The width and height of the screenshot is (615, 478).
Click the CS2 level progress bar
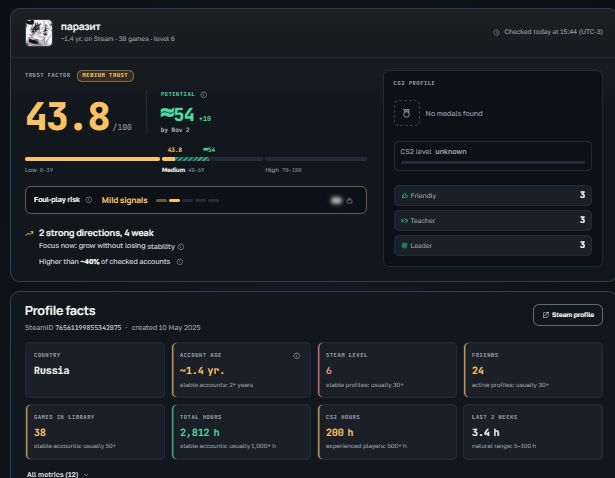click(493, 162)
